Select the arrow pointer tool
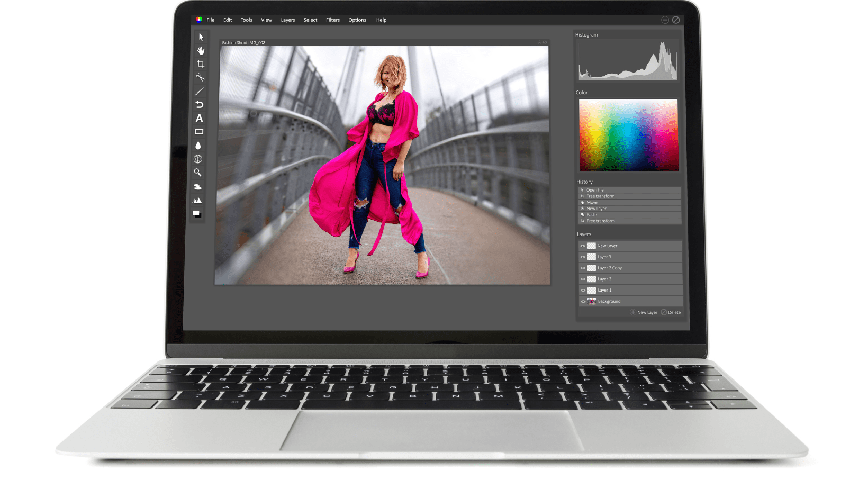The width and height of the screenshot is (868, 489). point(201,37)
